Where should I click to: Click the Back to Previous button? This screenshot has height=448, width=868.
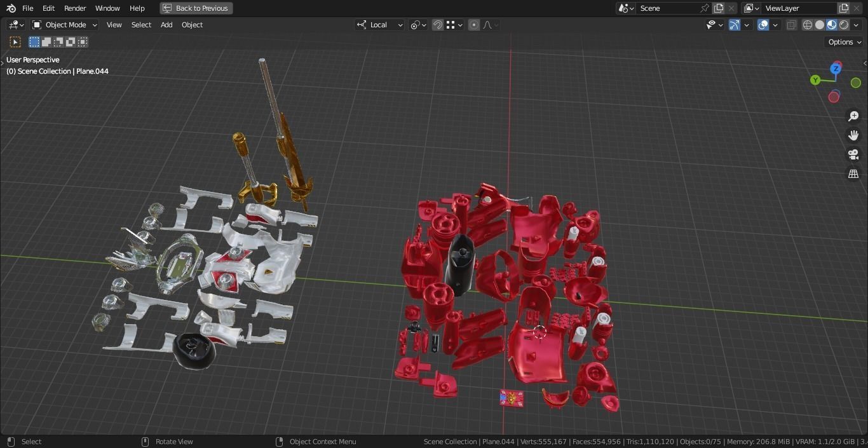[196, 8]
